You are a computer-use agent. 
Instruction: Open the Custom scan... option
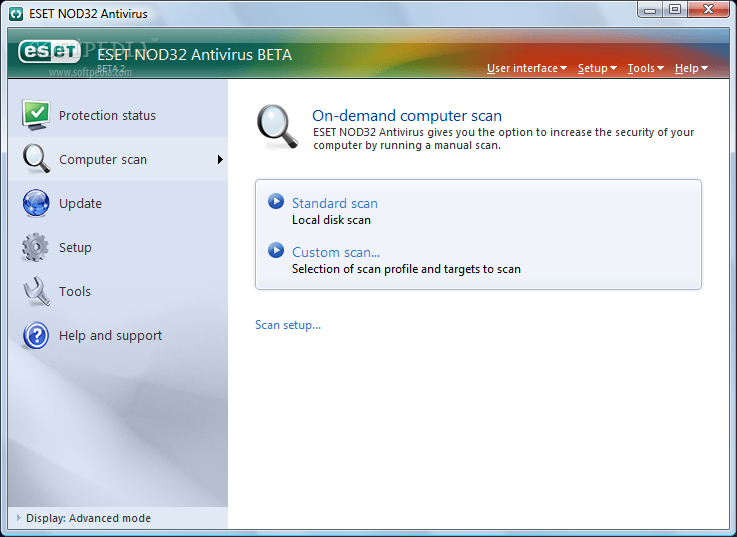pos(336,253)
